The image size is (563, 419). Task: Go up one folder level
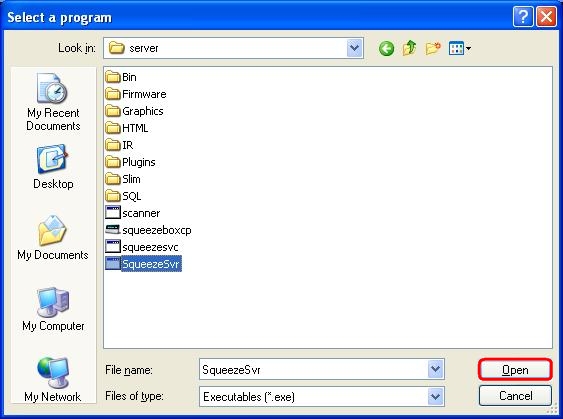click(409, 48)
